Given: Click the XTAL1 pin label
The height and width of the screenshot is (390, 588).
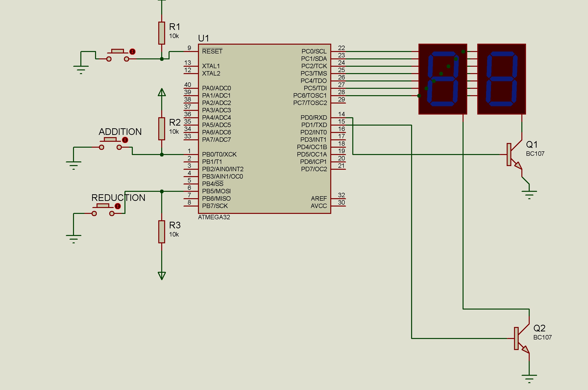Looking at the screenshot, I should pos(211,66).
